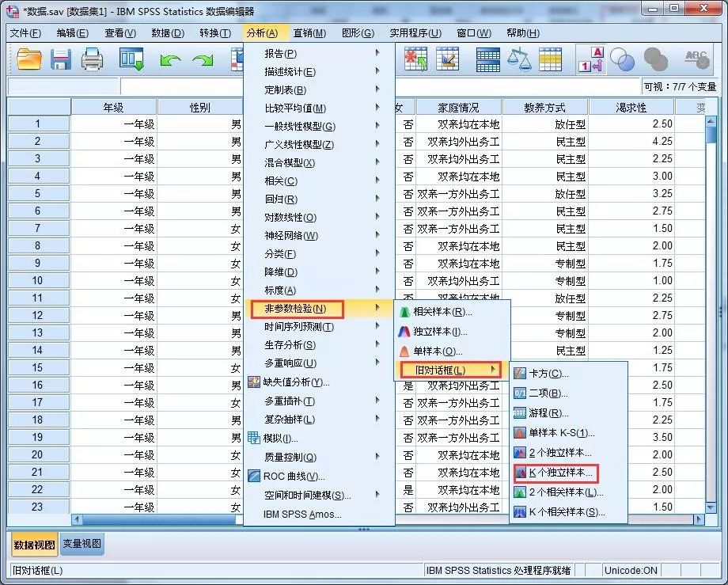
Task: Click the show all variables gray circles icon
Action: point(655,59)
